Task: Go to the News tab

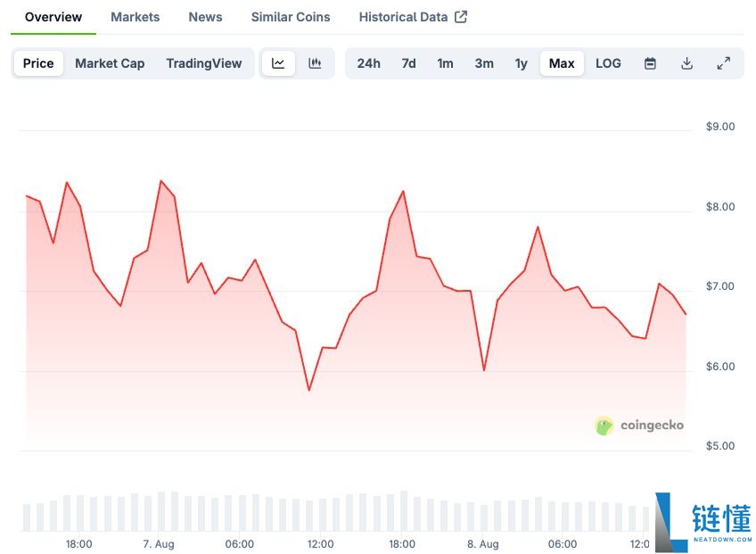Action: [206, 17]
